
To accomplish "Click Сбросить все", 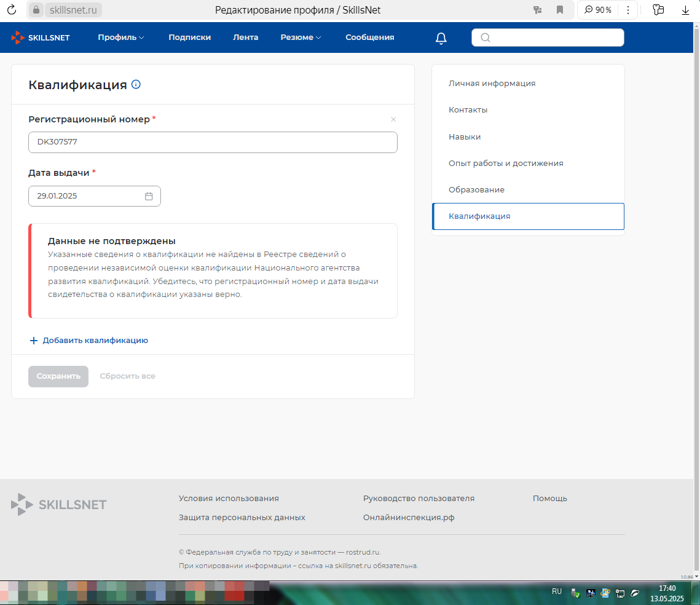I will (x=128, y=376).
